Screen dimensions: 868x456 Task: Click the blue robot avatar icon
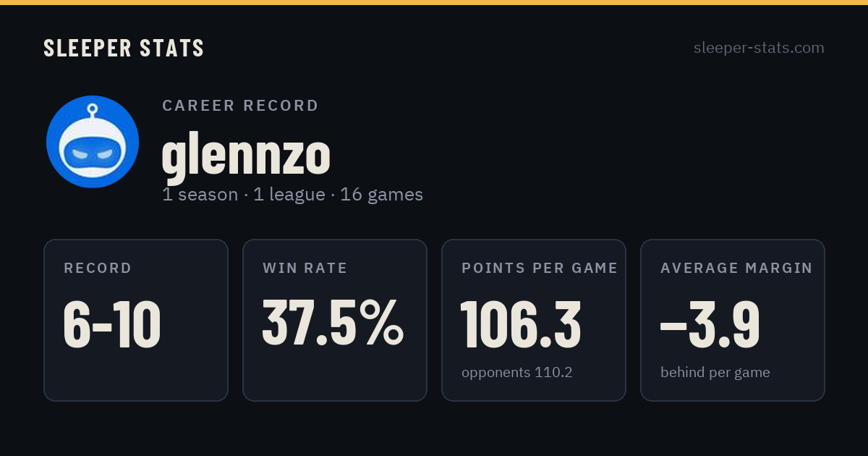coord(93,142)
